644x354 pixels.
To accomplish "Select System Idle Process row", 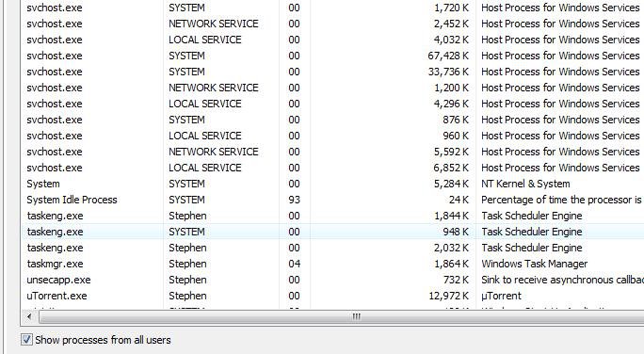I will coord(332,200).
